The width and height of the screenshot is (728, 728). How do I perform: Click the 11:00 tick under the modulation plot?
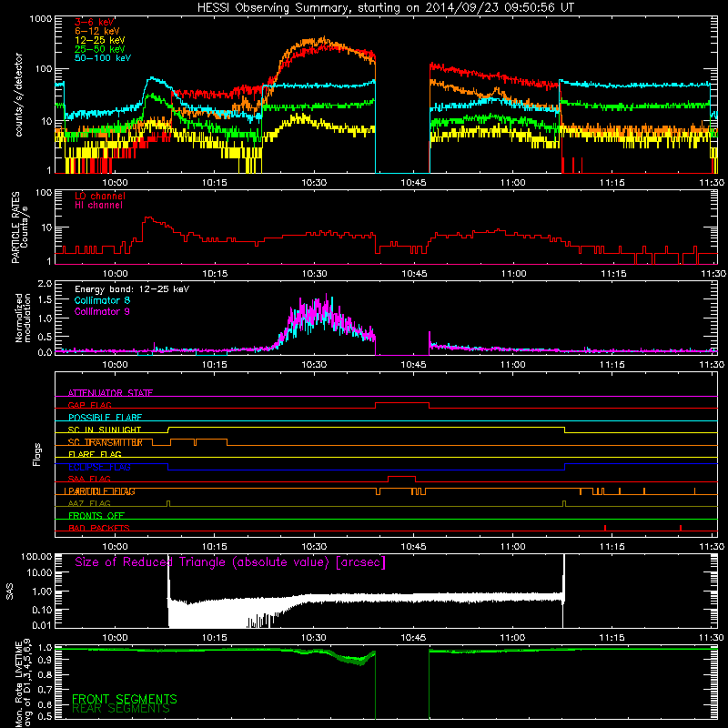[x=513, y=365]
